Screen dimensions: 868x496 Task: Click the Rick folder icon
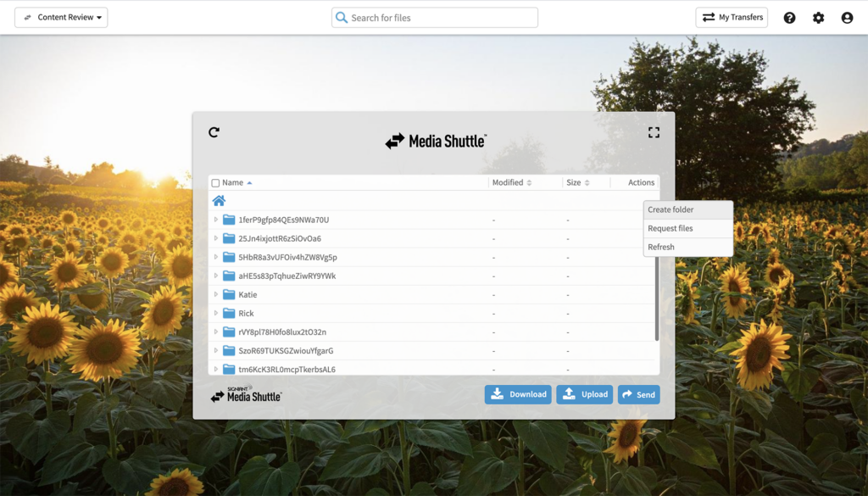[x=229, y=313]
